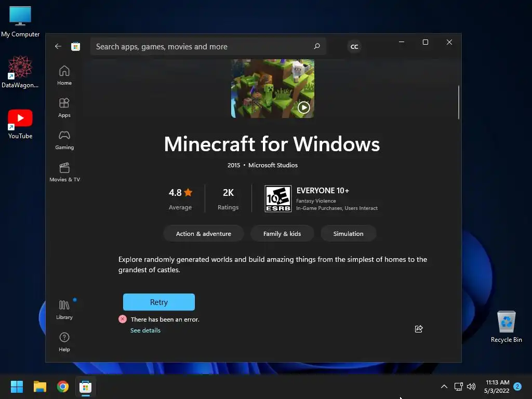
Task: Click the 2K Ratings count
Action: pyautogui.click(x=228, y=198)
